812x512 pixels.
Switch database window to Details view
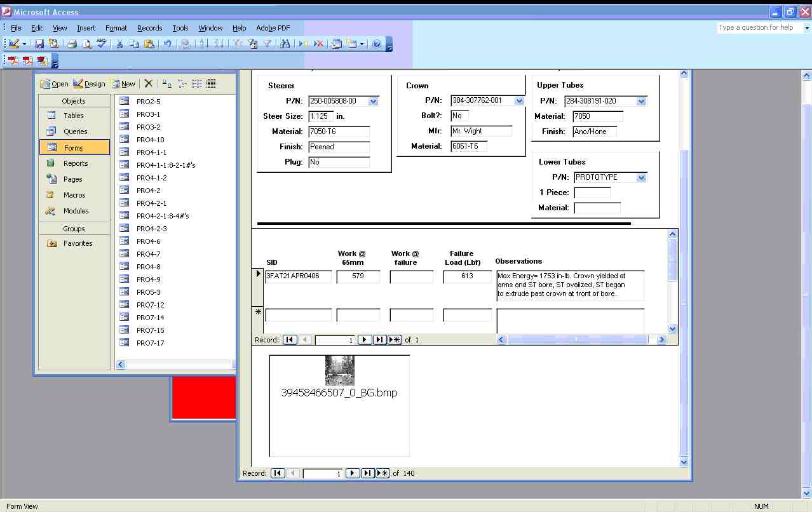[x=211, y=84]
